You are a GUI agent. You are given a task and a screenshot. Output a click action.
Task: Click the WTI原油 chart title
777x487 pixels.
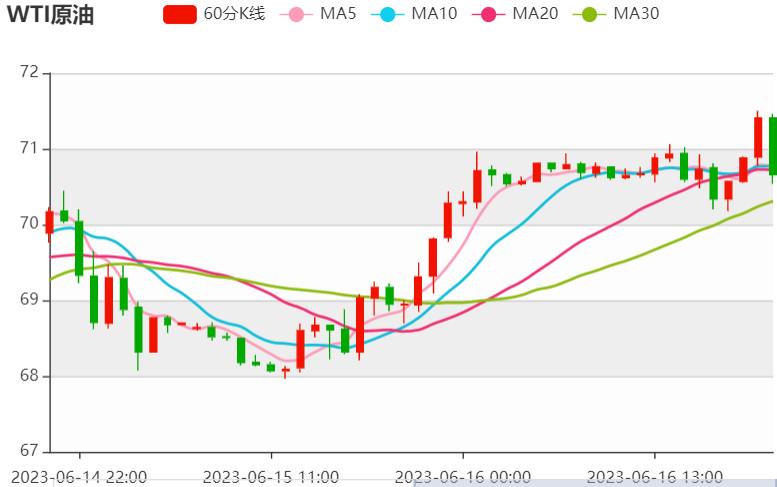coord(50,16)
